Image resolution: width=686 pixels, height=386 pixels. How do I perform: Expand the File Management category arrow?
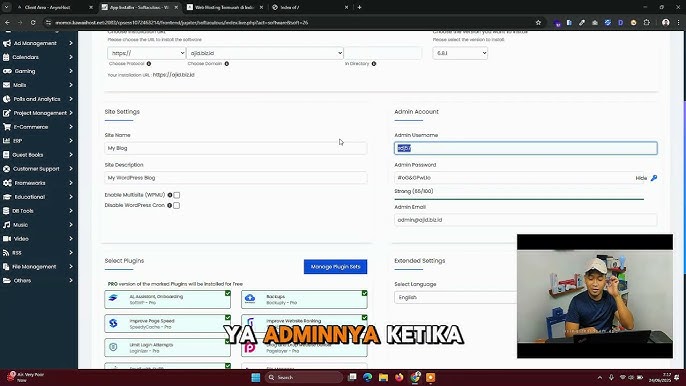click(x=71, y=267)
